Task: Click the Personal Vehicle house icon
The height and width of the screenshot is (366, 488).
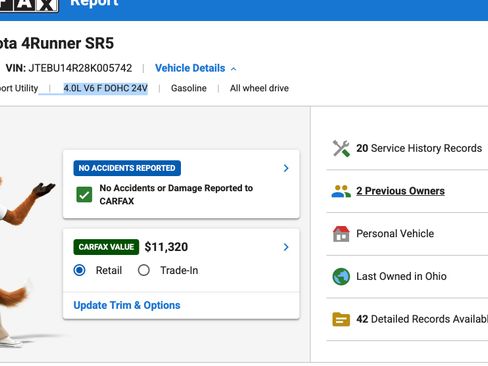Action: 341,234
